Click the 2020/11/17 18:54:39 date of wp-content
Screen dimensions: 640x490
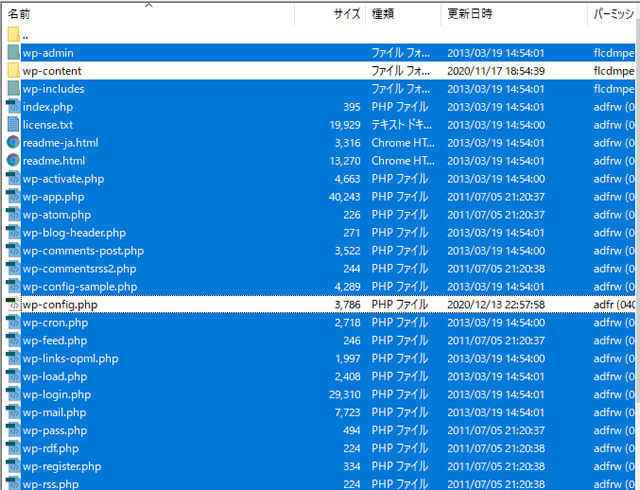pyautogui.click(x=496, y=71)
